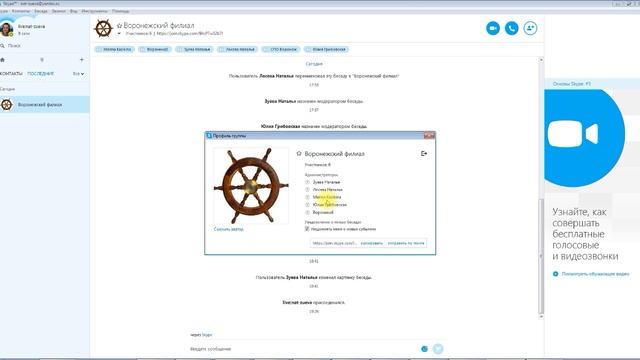640x360 pixels.
Task: Click the send message round button
Action: click(x=438, y=349)
